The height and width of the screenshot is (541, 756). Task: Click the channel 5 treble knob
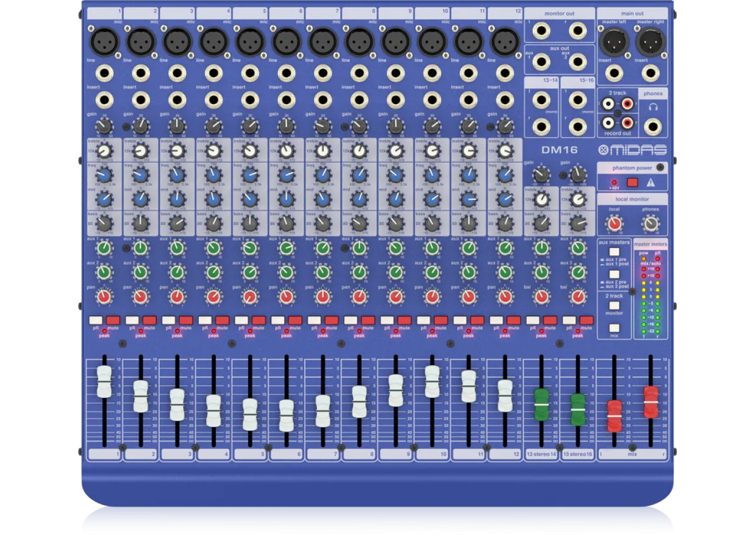[x=250, y=150]
